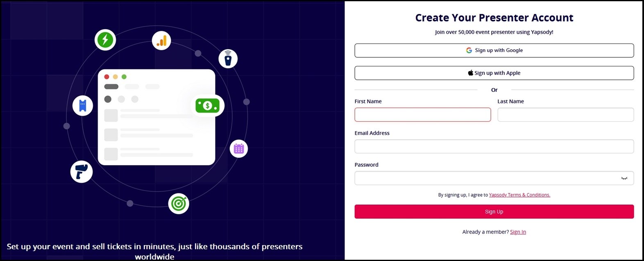
Task: Follow the Sign In link
Action: point(518,232)
